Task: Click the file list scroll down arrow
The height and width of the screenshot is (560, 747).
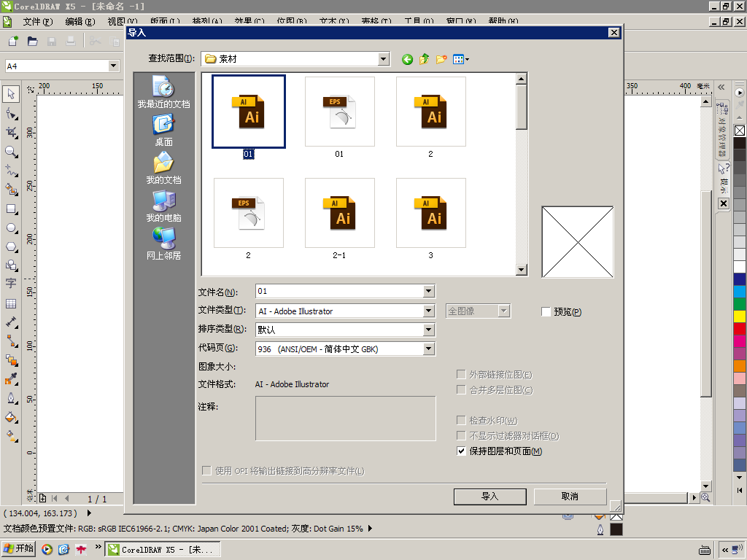Action: pos(521,270)
